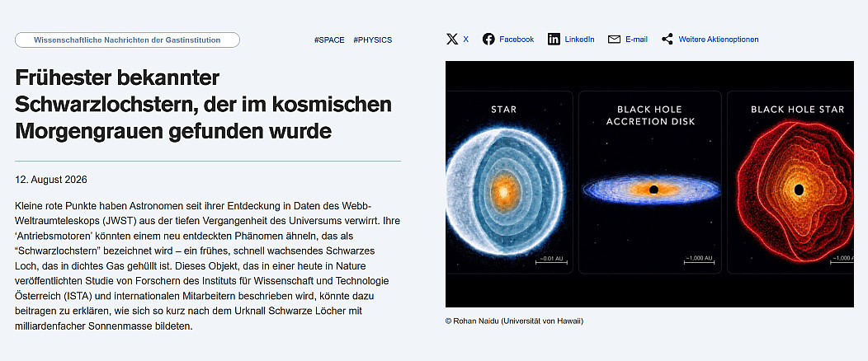Select the #PHYSICS hashtag

click(373, 40)
